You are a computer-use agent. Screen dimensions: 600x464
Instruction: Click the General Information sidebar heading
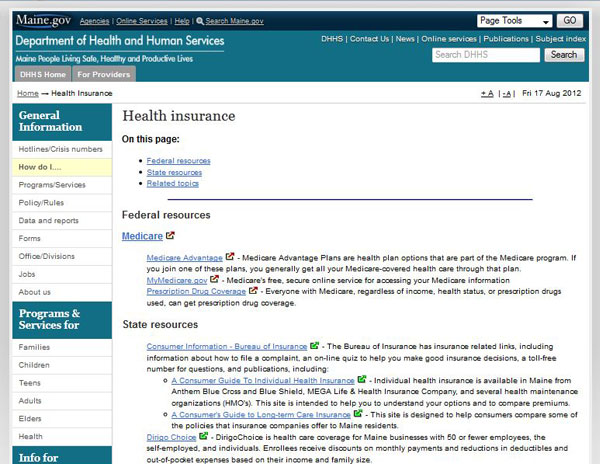coord(62,122)
